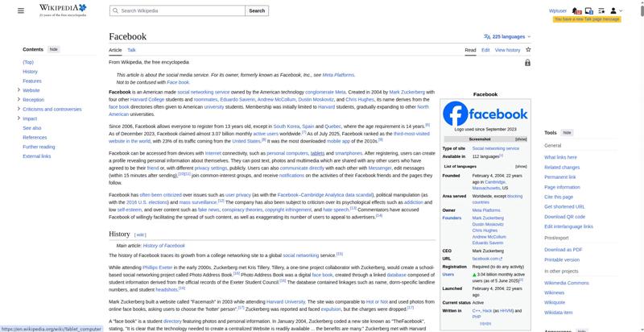The height and width of the screenshot is (332, 644).
Task: Show the collapsed Screenshot section in infobox
Action: [521, 139]
